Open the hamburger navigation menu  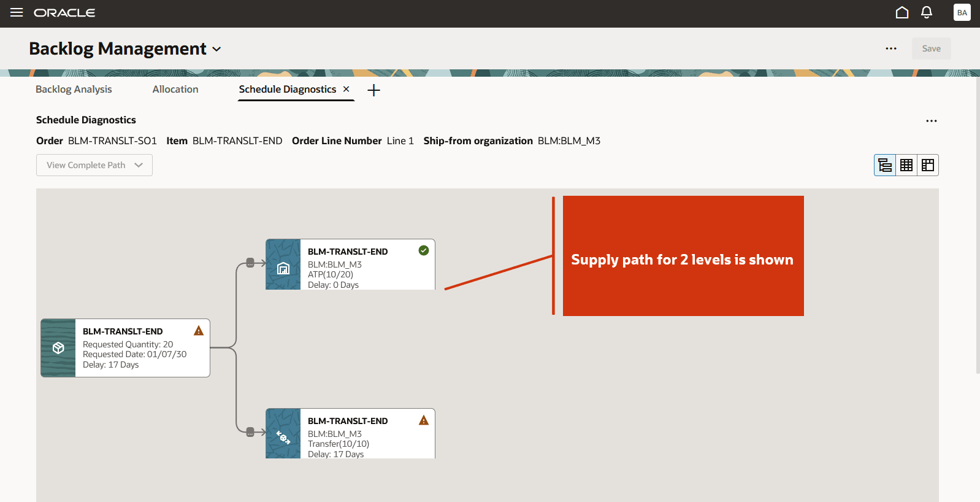17,12
